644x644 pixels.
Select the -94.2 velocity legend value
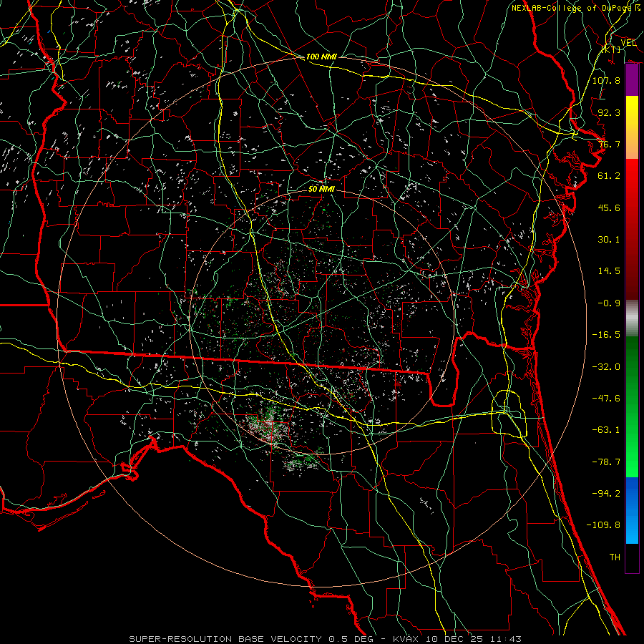click(606, 494)
